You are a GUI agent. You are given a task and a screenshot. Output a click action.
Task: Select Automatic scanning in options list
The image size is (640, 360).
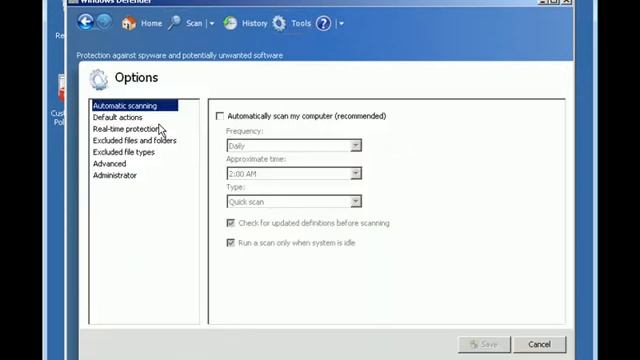[x=135, y=106]
